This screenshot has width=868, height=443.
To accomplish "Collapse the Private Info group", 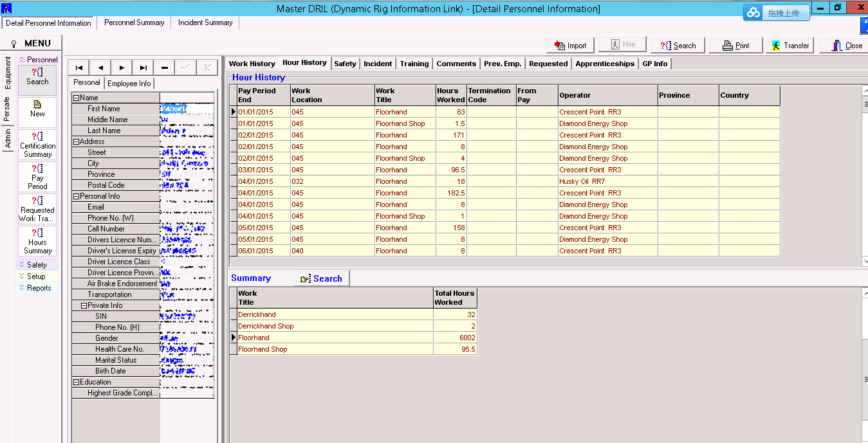I will 84,305.
